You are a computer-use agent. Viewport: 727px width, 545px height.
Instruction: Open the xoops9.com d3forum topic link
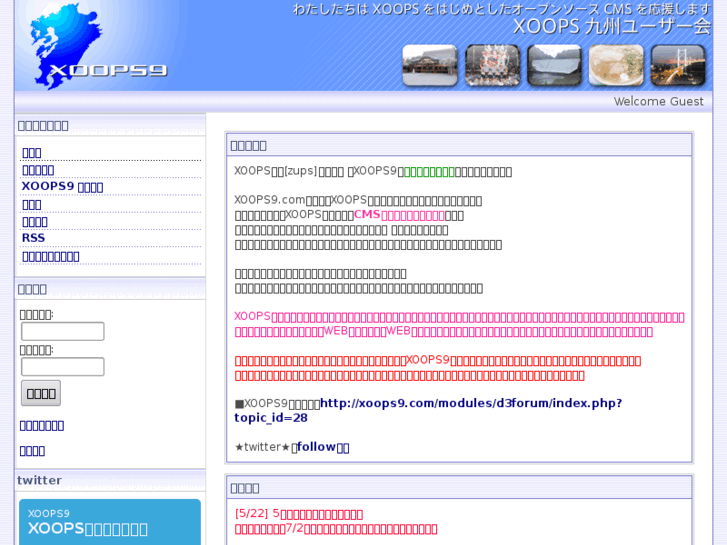tap(428, 410)
